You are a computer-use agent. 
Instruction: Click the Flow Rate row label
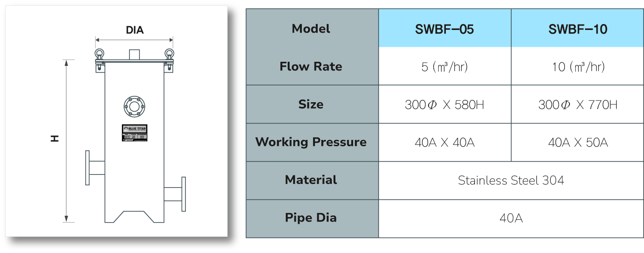tap(311, 66)
